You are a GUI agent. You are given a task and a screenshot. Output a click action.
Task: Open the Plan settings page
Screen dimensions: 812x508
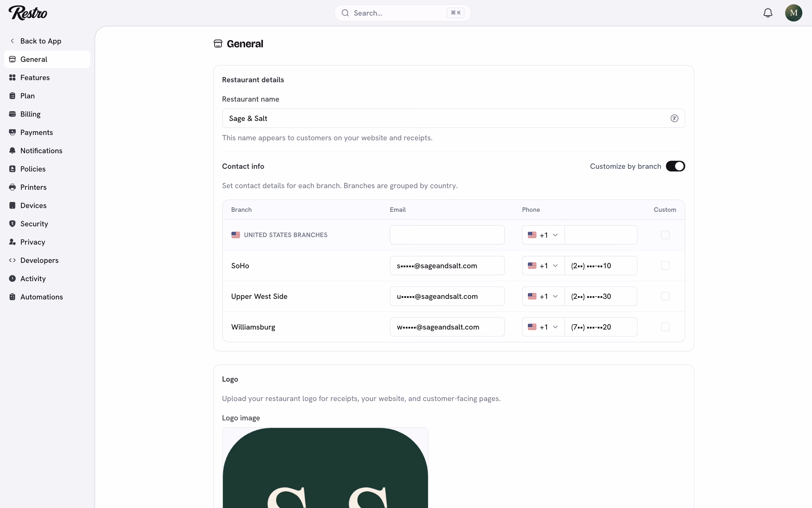point(47,96)
